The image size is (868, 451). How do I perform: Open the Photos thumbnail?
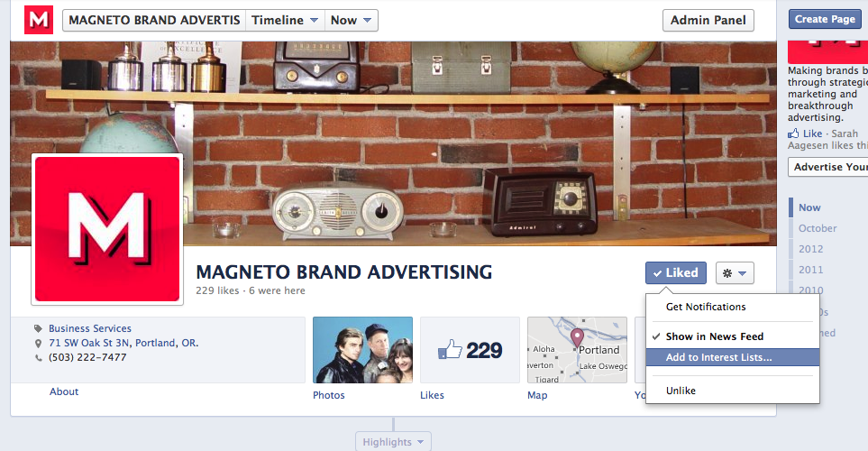pyautogui.click(x=362, y=350)
